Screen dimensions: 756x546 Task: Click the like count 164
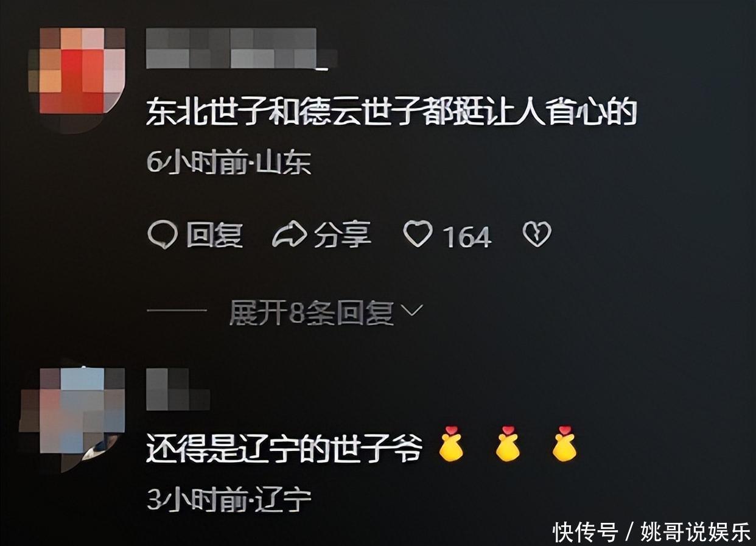point(467,237)
